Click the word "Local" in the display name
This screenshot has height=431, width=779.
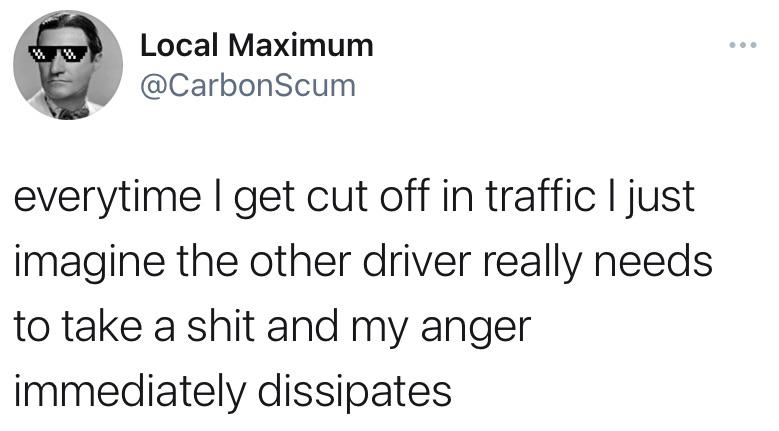179,45
